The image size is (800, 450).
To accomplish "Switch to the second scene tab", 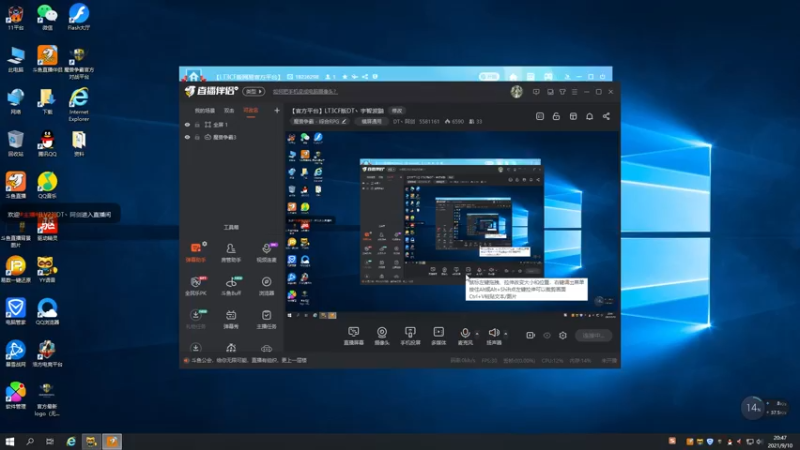I will [x=229, y=110].
